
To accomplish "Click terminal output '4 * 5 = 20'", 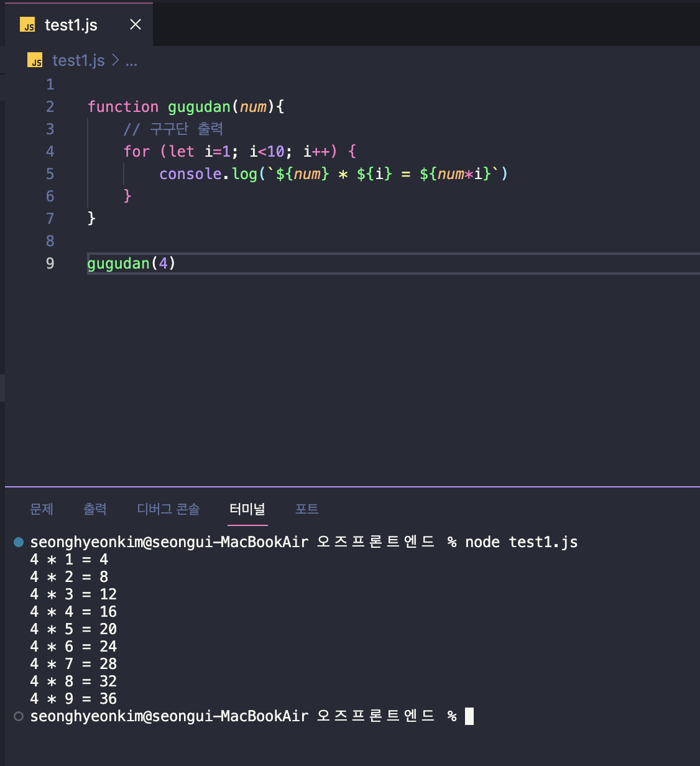I will pos(73,629).
